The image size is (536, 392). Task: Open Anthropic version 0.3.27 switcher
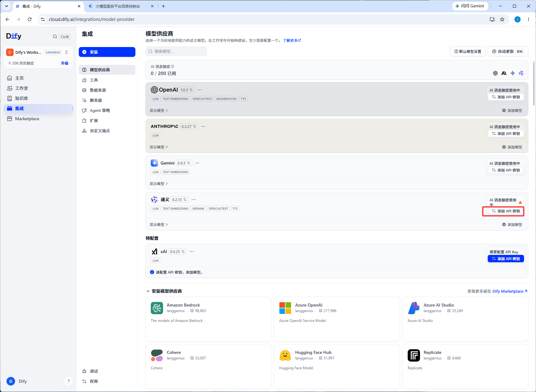tap(189, 126)
